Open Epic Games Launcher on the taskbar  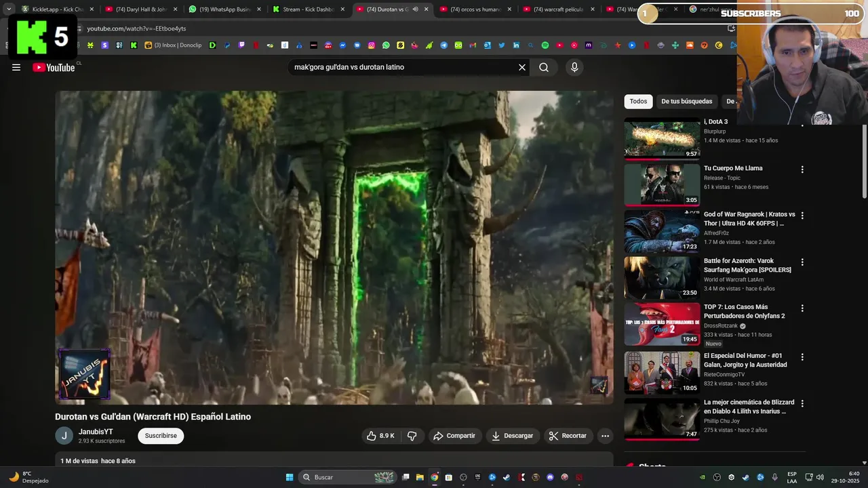pos(477,477)
